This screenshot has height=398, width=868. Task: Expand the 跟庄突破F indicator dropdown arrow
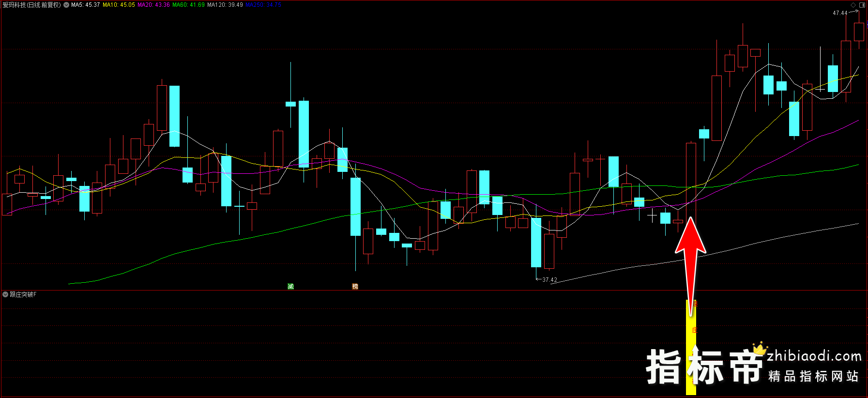(x=5, y=294)
